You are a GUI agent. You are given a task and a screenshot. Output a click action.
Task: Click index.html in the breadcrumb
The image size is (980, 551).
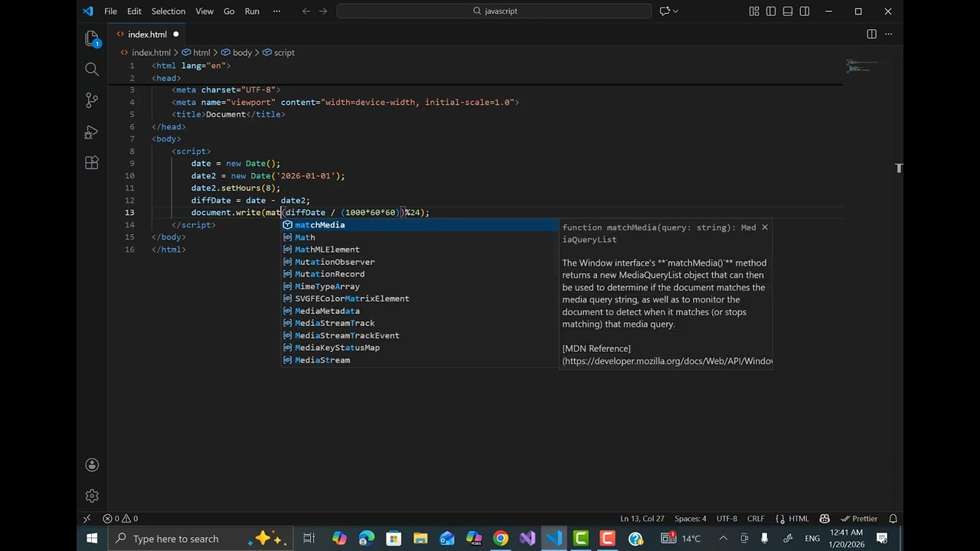[151, 53]
